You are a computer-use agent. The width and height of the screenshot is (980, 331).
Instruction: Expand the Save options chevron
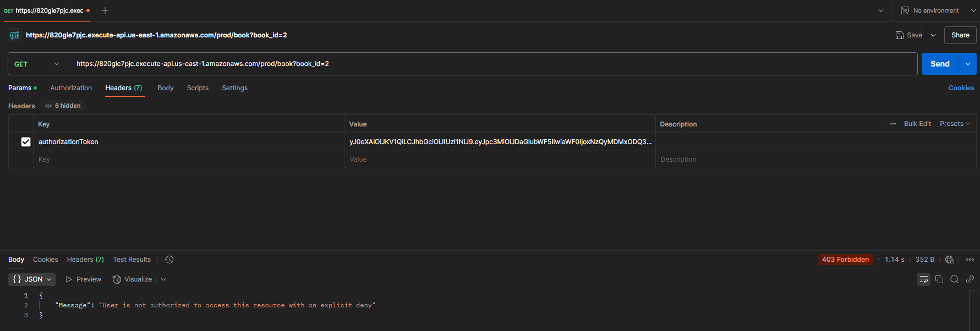(933, 35)
